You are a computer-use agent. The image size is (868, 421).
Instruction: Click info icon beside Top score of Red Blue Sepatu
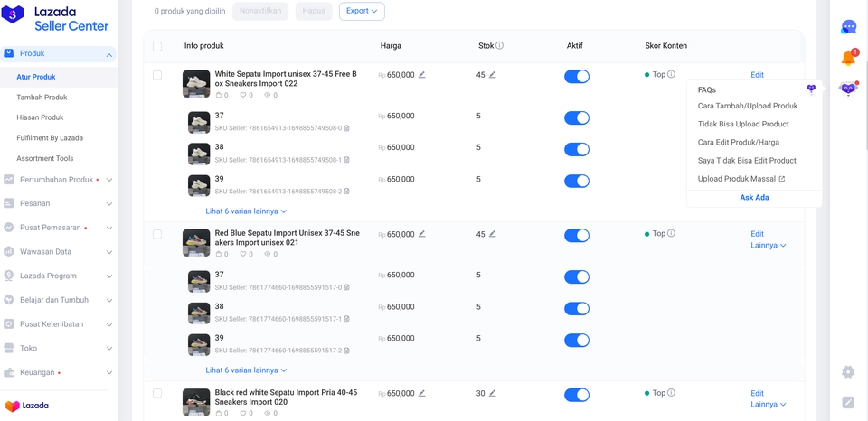tap(671, 233)
